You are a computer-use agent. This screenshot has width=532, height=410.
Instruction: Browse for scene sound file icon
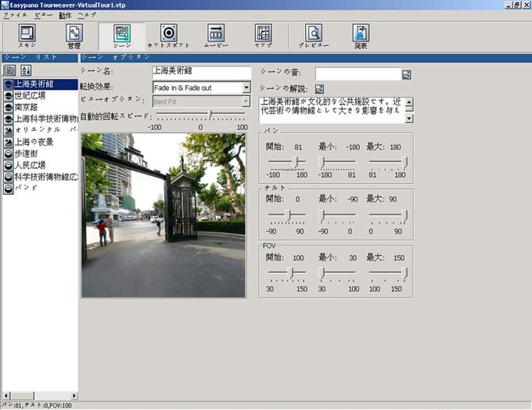tap(407, 74)
